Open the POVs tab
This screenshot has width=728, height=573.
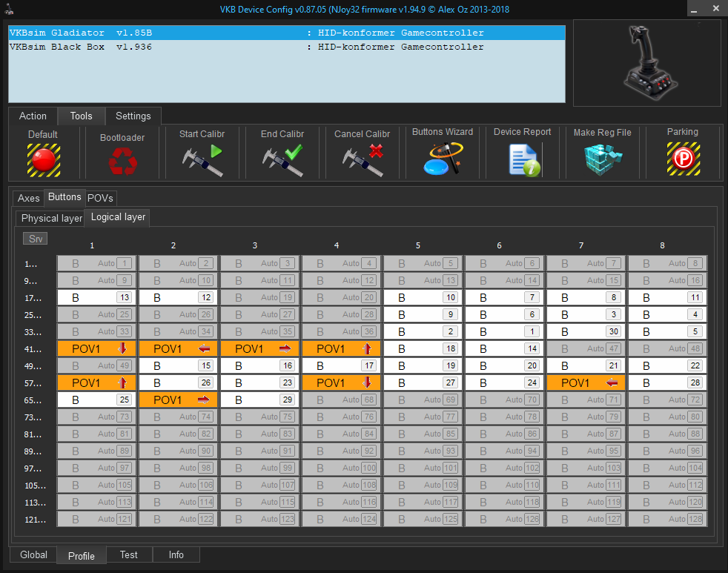[100, 198]
